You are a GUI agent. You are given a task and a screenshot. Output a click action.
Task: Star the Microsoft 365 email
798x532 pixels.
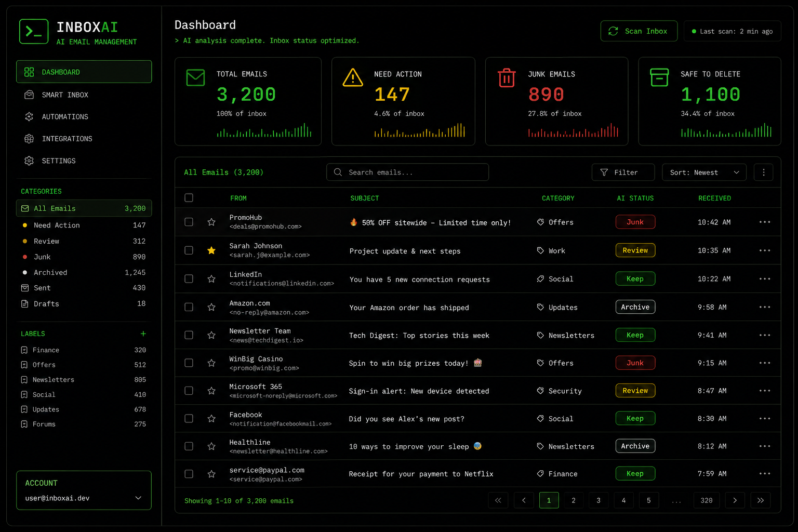[x=211, y=391]
